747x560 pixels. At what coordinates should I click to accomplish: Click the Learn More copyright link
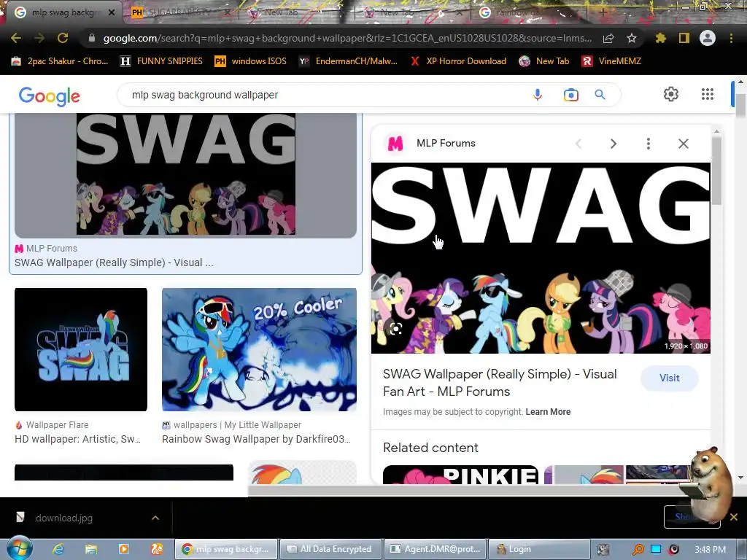pyautogui.click(x=548, y=411)
